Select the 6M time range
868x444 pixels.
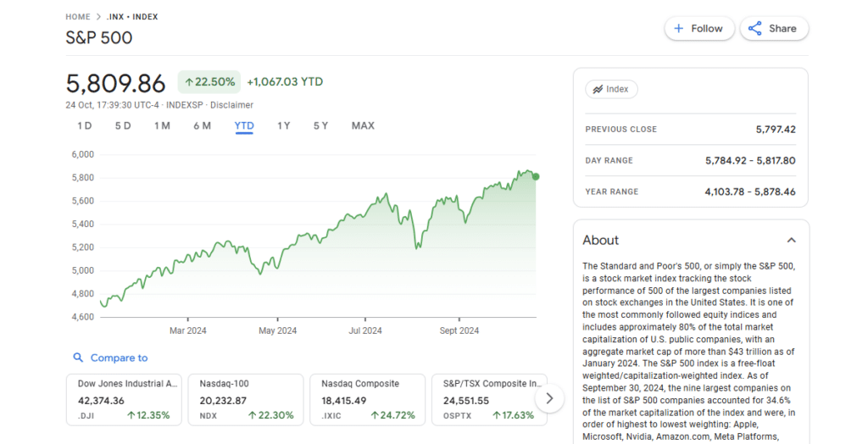202,125
